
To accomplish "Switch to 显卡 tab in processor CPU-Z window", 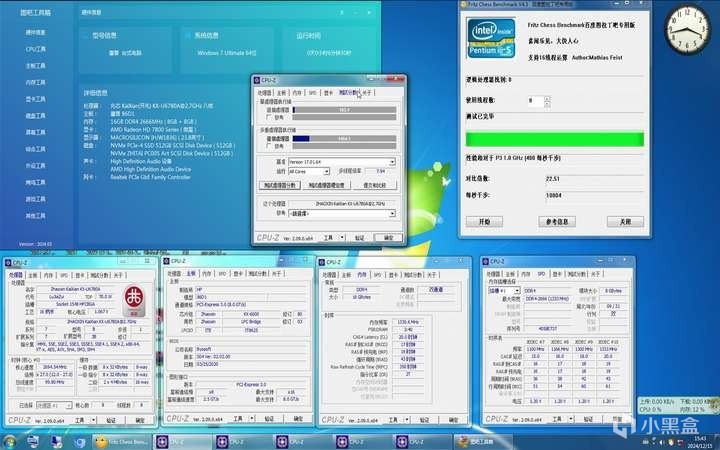I will point(80,276).
